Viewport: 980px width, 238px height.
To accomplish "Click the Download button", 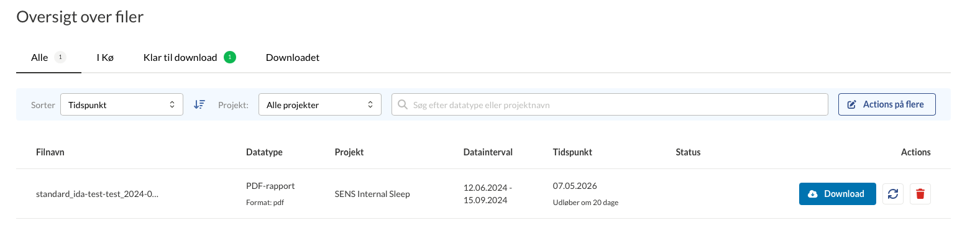I will pyautogui.click(x=838, y=194).
